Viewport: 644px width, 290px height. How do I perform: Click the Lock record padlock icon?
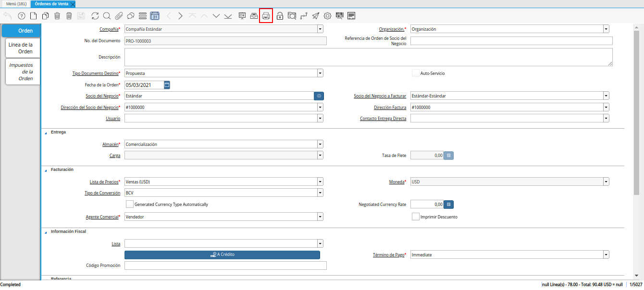click(280, 16)
